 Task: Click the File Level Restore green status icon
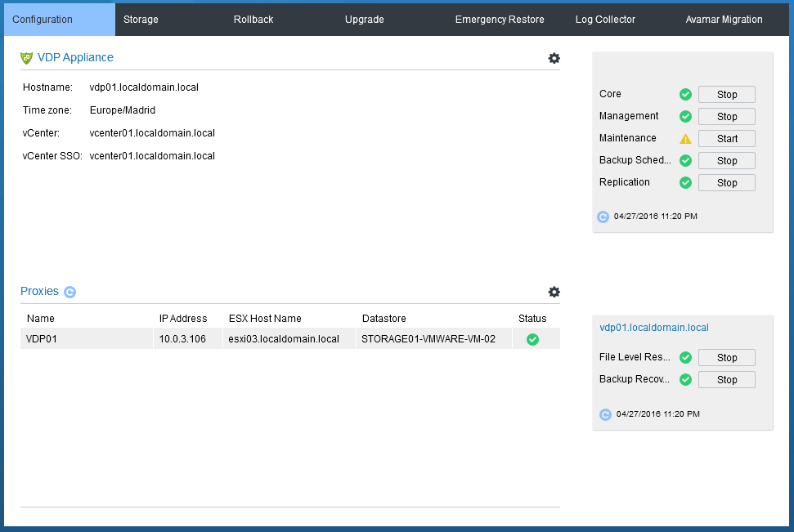(685, 357)
